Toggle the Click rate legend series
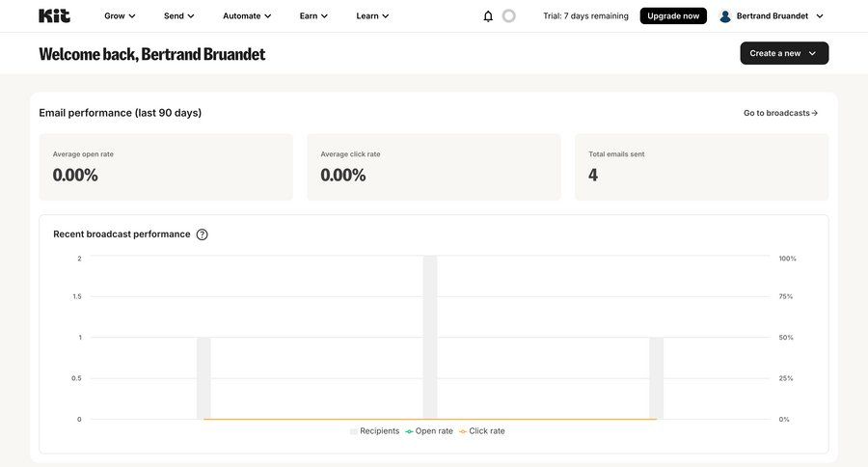 click(482, 431)
